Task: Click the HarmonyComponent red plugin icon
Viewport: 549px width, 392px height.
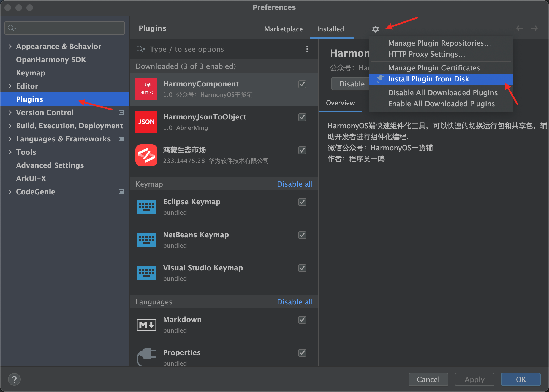Action: [x=146, y=89]
